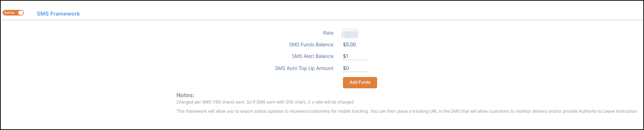Click the dashed underline beneath the $1 amount
Image resolution: width=644 pixels, height=130 pixels.
[x=356, y=60]
